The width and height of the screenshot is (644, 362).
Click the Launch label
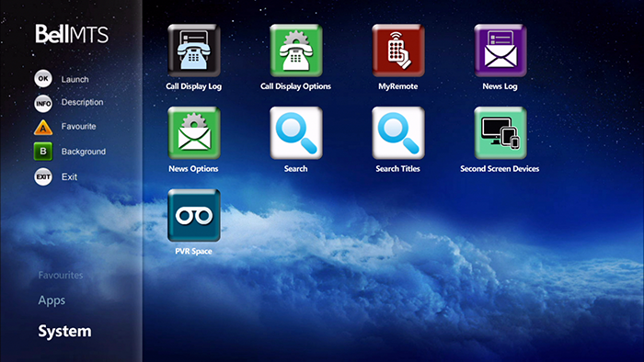click(x=75, y=79)
